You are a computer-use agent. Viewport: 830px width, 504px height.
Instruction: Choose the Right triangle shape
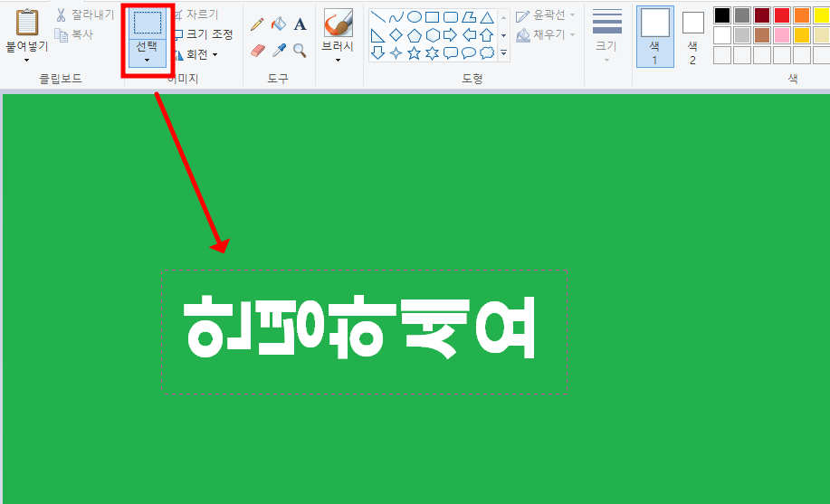[x=378, y=35]
